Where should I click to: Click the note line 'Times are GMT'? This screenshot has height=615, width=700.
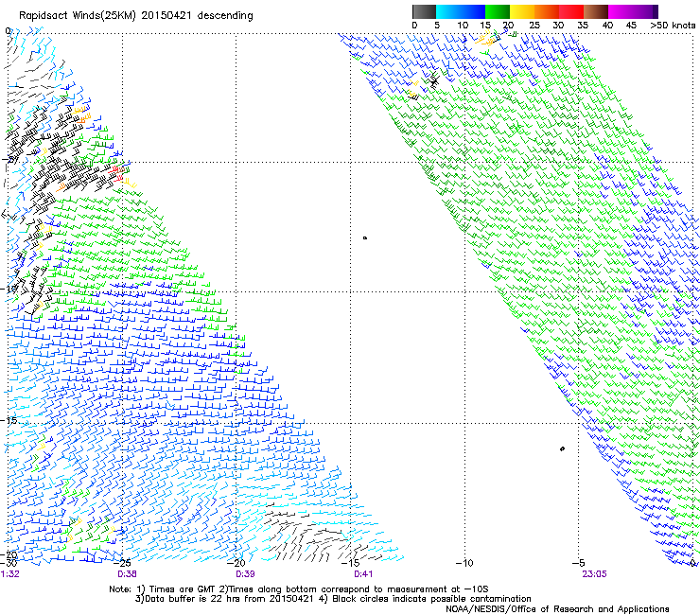(184, 589)
